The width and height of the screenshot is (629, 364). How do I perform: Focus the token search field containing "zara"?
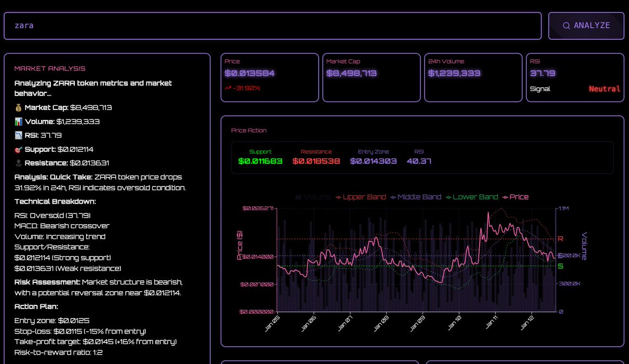(x=273, y=26)
